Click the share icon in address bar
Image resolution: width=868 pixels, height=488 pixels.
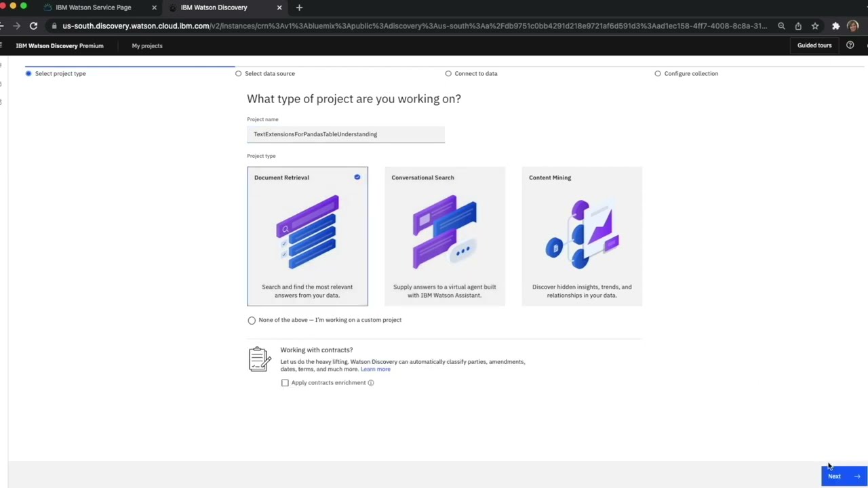(x=798, y=26)
